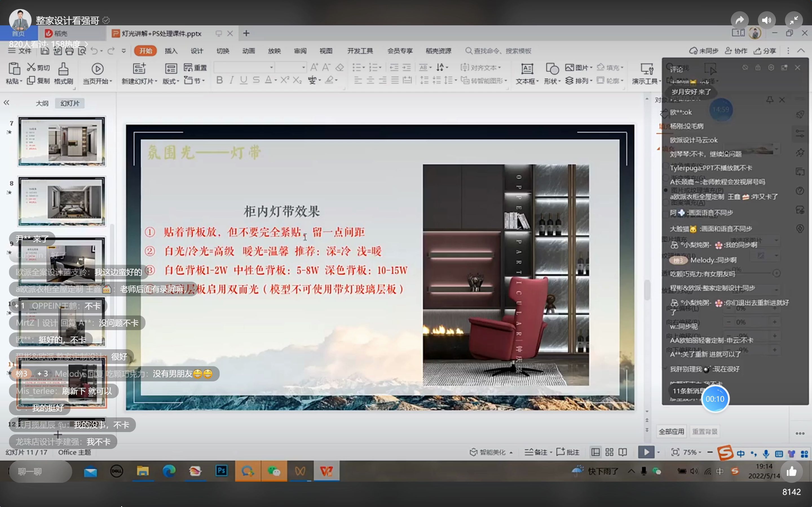
Task: Toggle the reading view icon in status bar
Action: click(623, 452)
